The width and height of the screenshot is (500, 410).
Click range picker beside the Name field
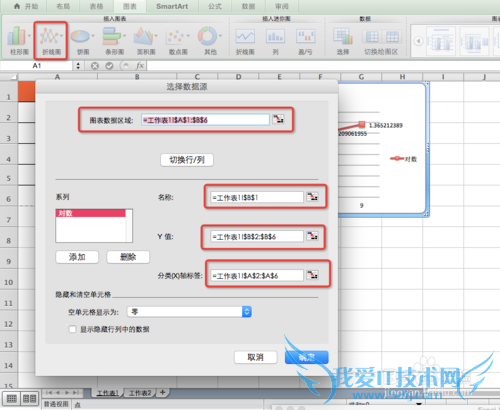[x=312, y=197]
